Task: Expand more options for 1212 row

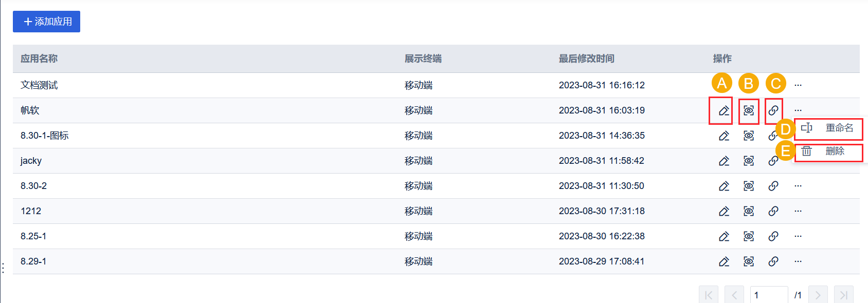Action: pyautogui.click(x=798, y=211)
